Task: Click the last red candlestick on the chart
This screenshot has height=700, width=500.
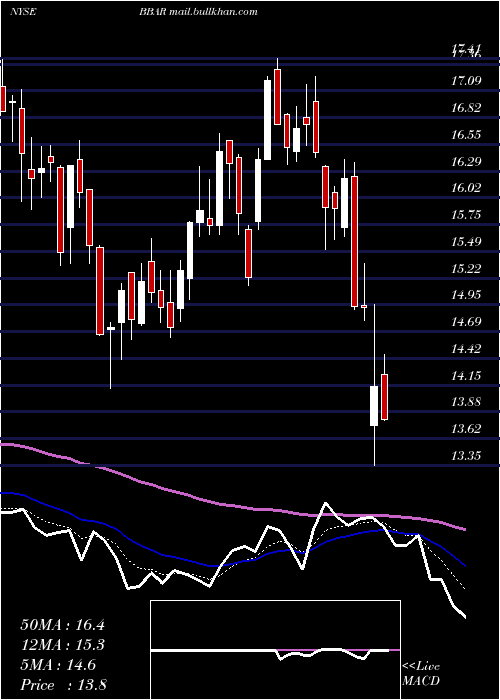Action: [x=384, y=397]
